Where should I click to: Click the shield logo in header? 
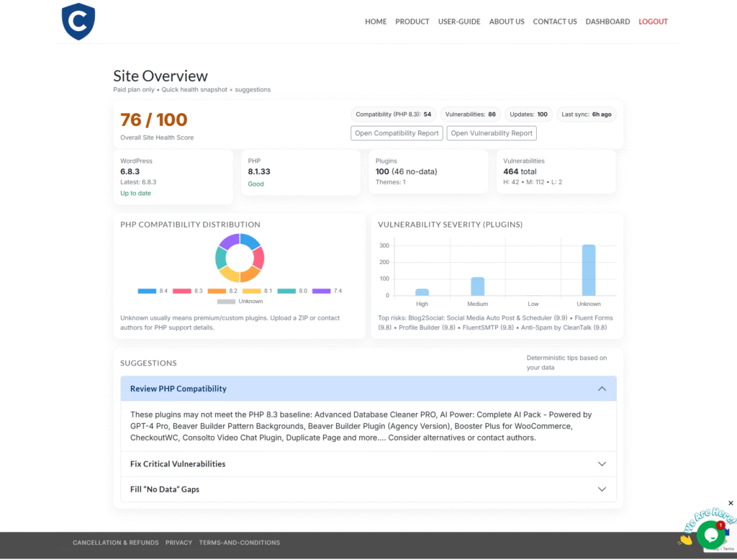[x=78, y=22]
